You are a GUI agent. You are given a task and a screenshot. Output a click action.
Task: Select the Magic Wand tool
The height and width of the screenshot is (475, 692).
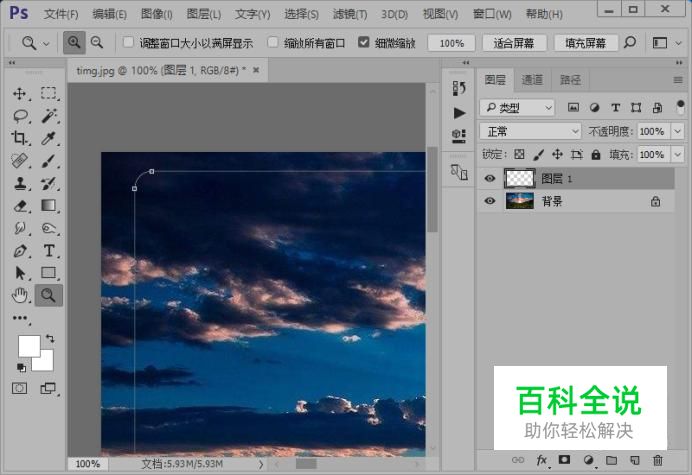click(x=49, y=116)
